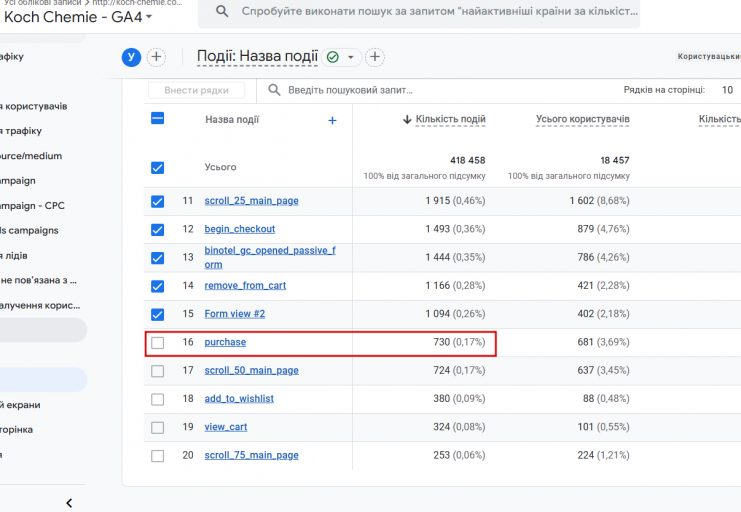741x512 pixels.
Task: Expand the dropdown arrow beside the report title
Action: [x=351, y=58]
